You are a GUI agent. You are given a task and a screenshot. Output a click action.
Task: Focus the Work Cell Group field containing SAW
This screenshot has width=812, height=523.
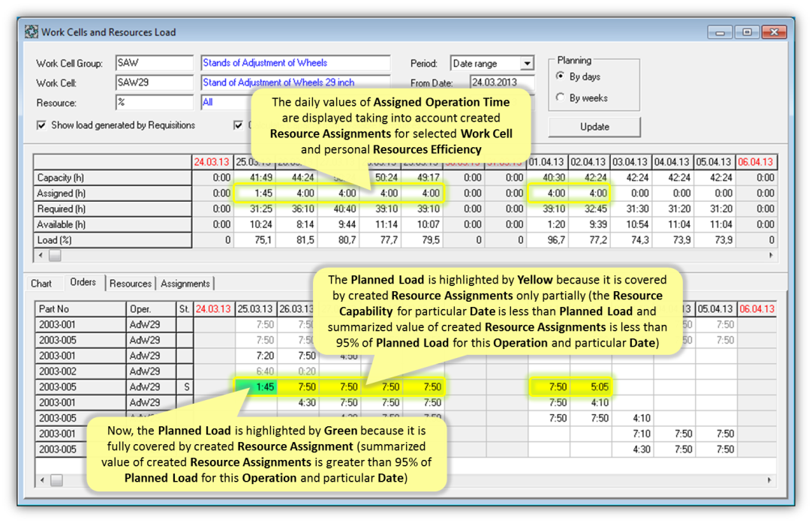(x=155, y=63)
